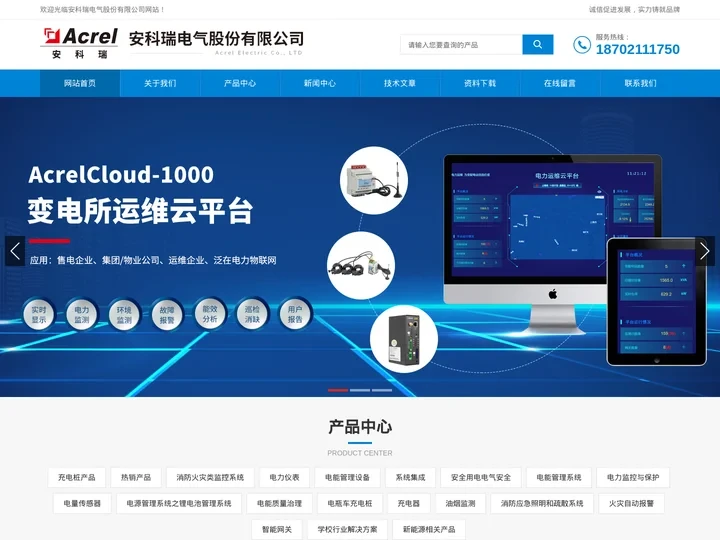Click the black gateway device image

(x=404, y=339)
